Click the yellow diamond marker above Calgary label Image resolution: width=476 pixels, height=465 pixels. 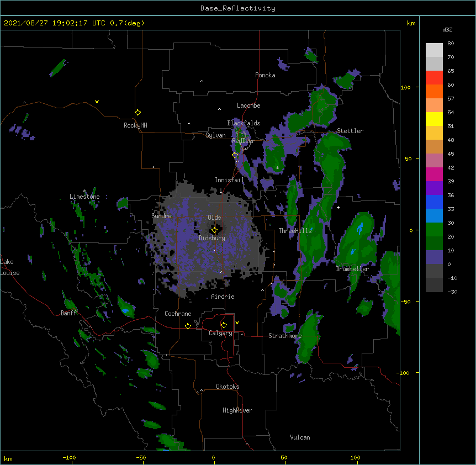(224, 325)
